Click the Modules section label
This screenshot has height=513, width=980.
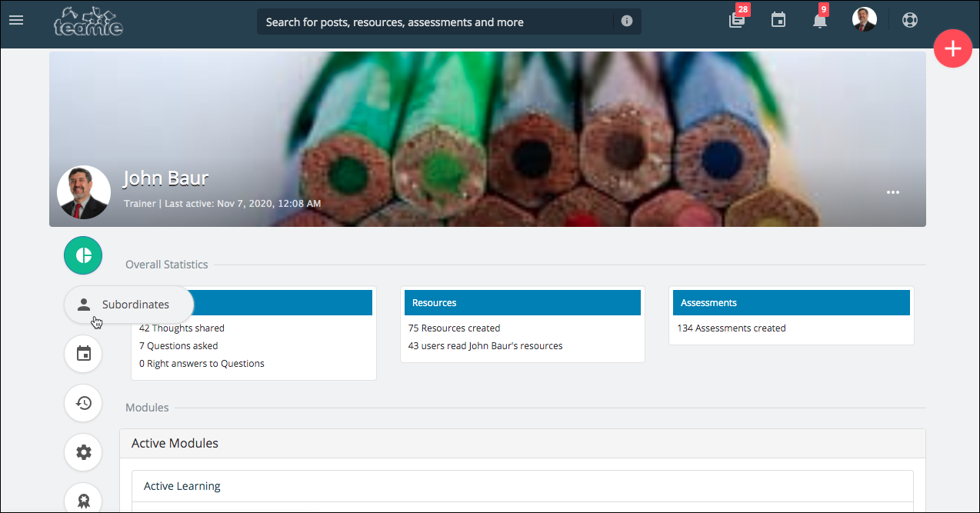pyautogui.click(x=147, y=408)
